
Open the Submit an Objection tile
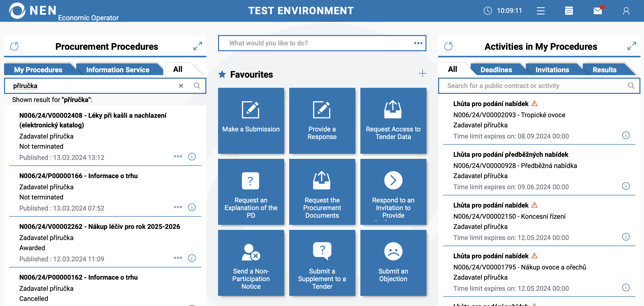tap(393, 263)
